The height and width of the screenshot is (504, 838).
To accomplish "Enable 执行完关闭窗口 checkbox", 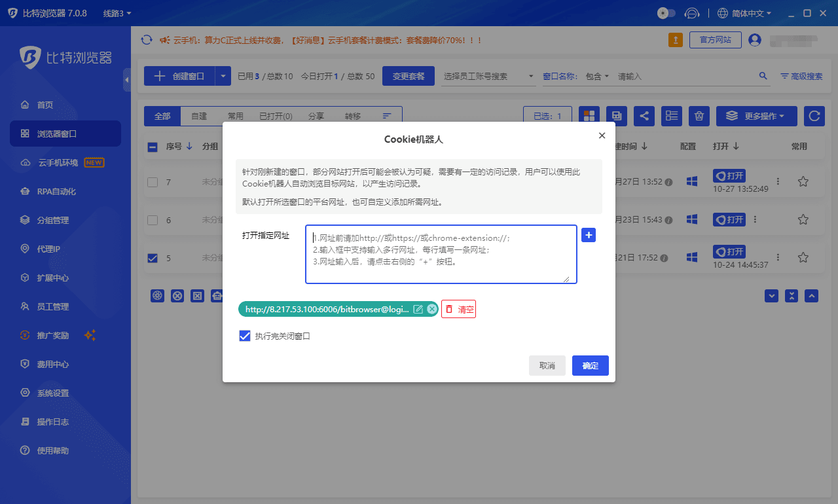I will click(x=244, y=336).
